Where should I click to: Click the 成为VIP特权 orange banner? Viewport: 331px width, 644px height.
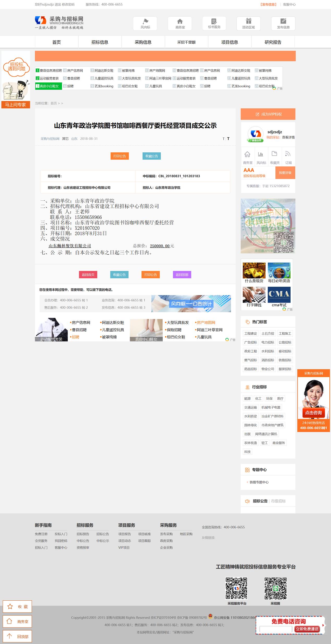(x=268, y=114)
